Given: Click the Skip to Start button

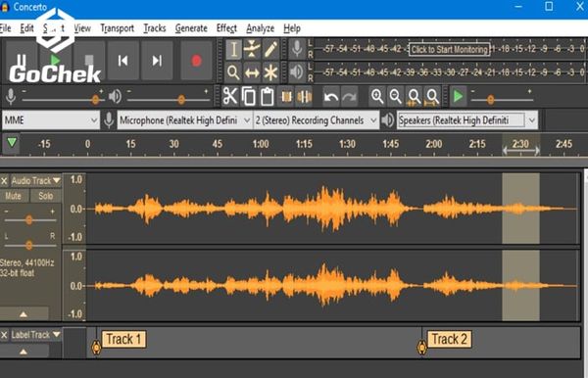Looking at the screenshot, I should click(123, 61).
